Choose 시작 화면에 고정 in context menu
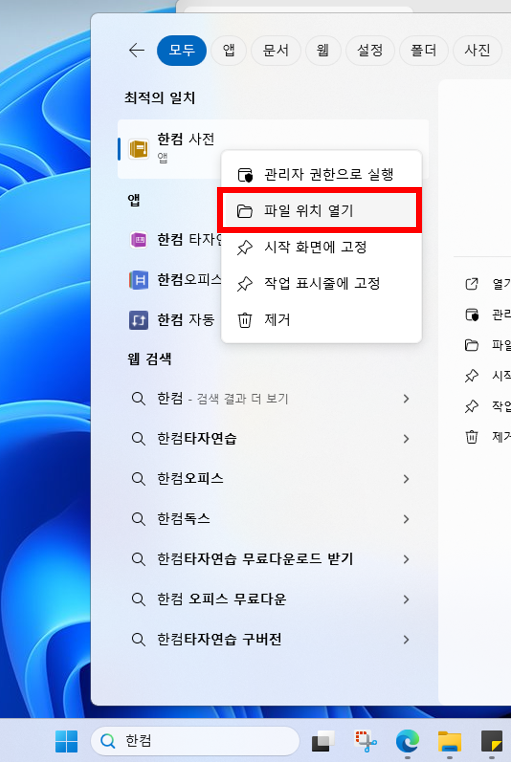Screen dimensions: 511x762 pyautogui.click(x=321, y=247)
